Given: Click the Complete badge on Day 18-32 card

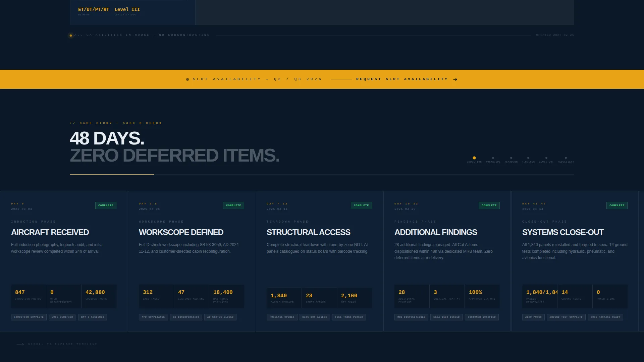Looking at the screenshot, I should point(489,205).
